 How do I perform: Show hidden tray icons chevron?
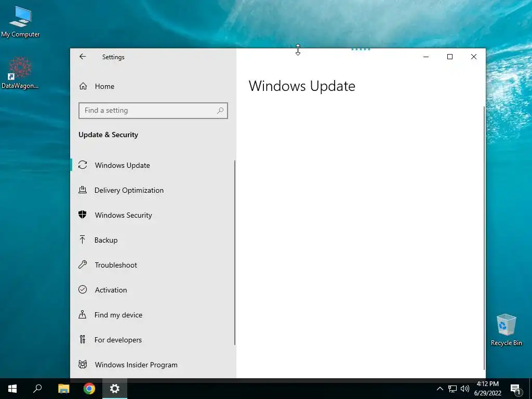point(440,389)
